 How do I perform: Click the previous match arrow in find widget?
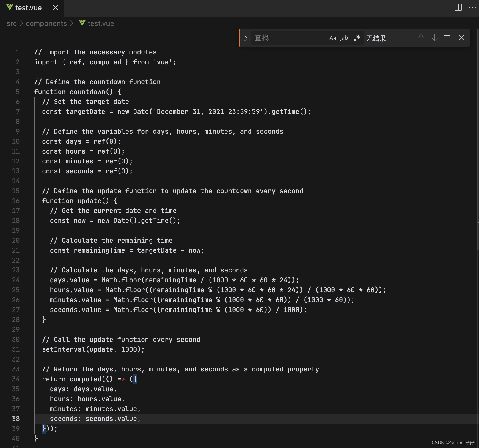[x=420, y=38]
